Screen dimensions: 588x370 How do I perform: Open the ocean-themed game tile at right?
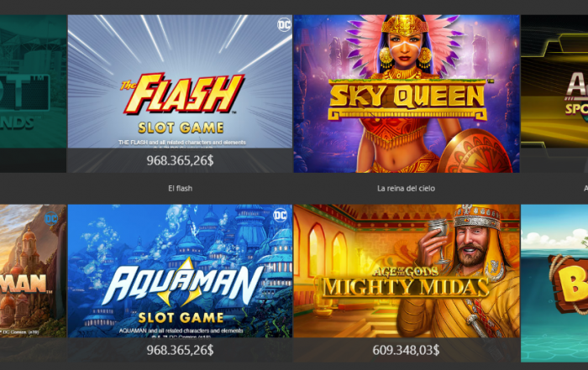point(554,283)
